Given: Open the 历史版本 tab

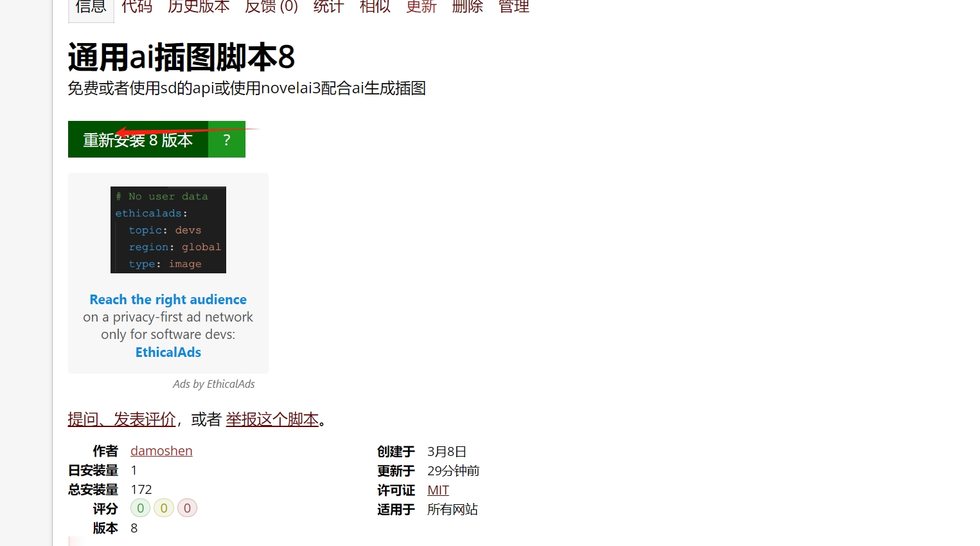Looking at the screenshot, I should click(199, 7).
